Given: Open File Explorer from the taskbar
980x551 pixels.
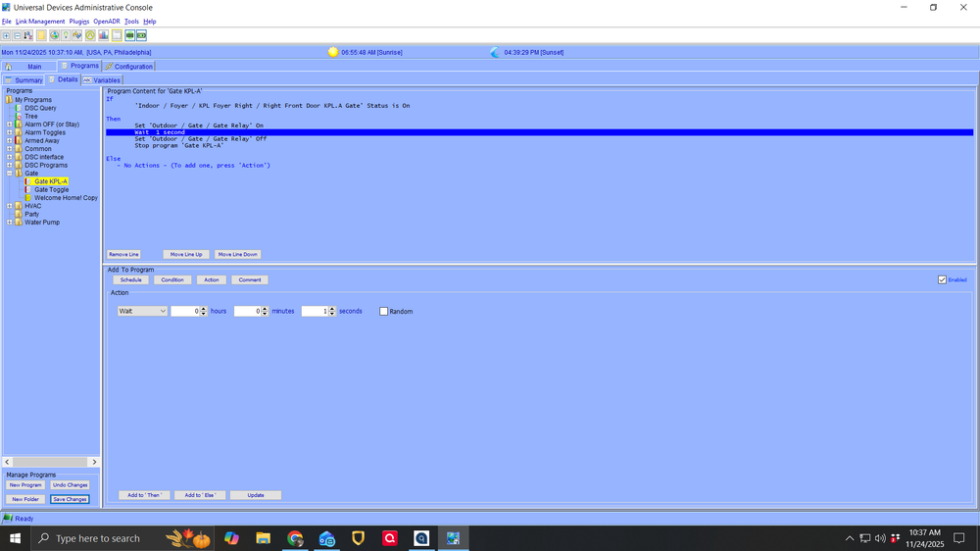Looking at the screenshot, I should pos(263,538).
